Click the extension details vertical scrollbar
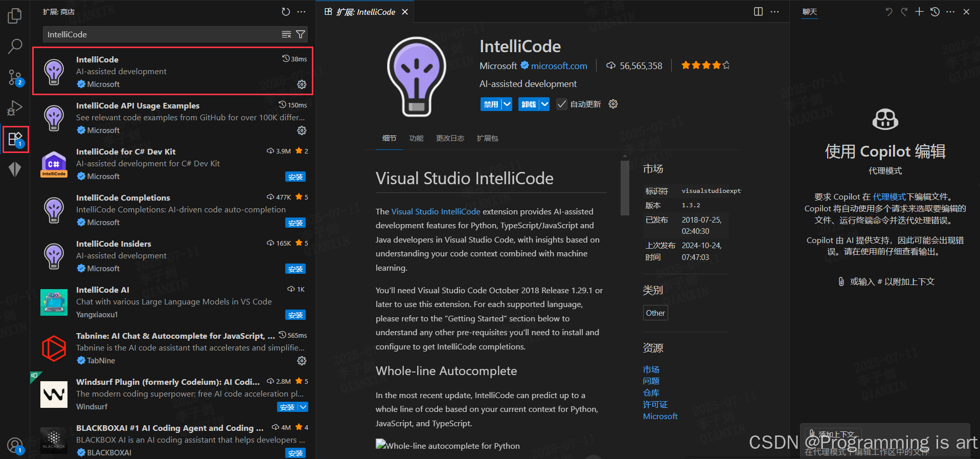The width and height of the screenshot is (980, 459). point(625,188)
